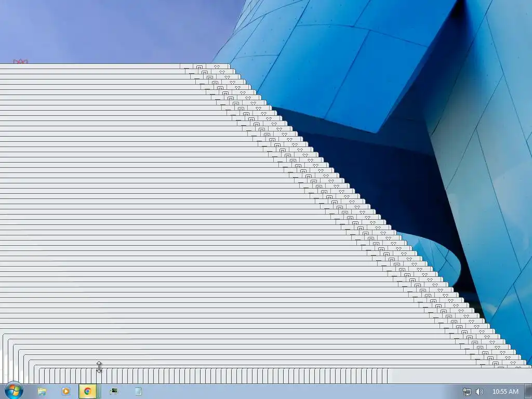Click the Show desktop strip beside the clock

[528, 391]
